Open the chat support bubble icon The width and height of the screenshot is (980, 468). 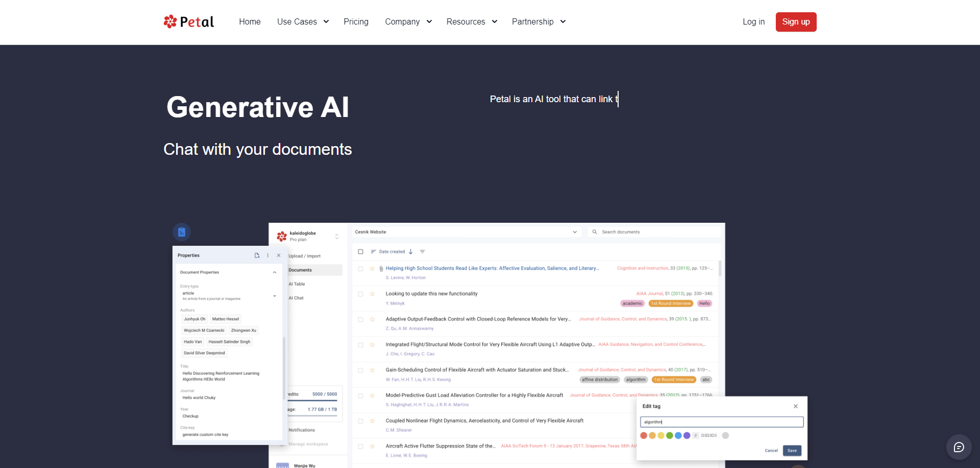tap(959, 447)
